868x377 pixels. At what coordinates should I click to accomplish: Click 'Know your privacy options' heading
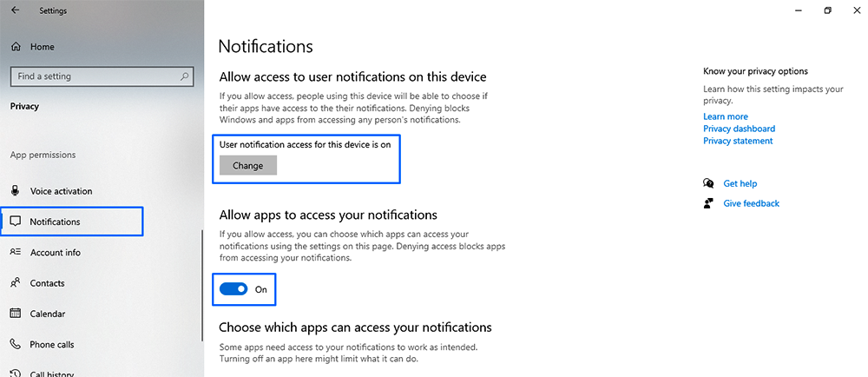(x=756, y=71)
